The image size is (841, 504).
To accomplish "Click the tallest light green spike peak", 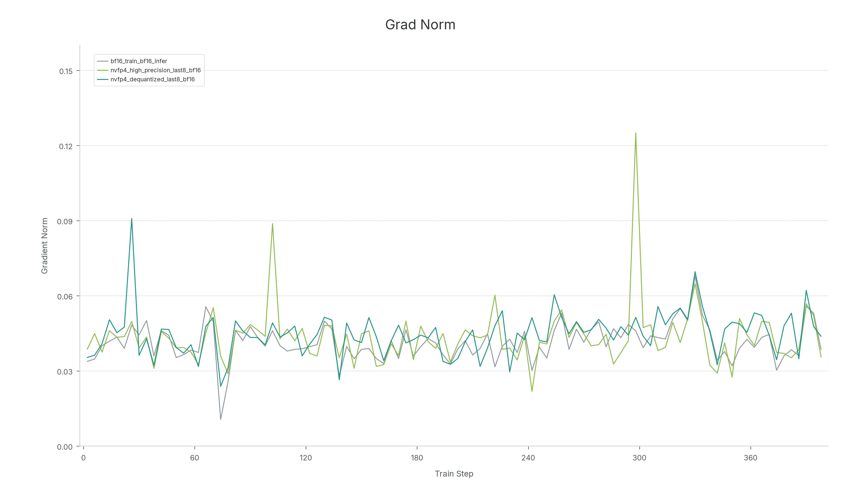I will coord(636,133).
